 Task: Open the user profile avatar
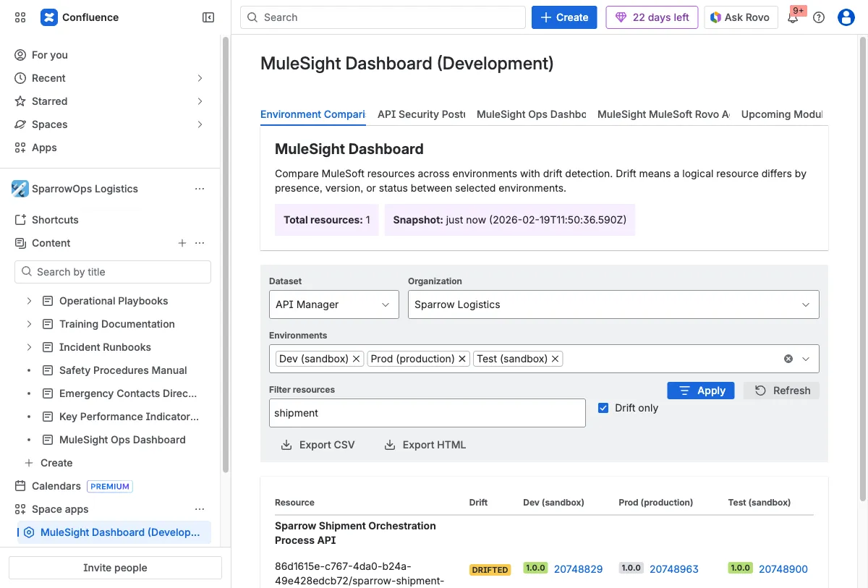(846, 17)
